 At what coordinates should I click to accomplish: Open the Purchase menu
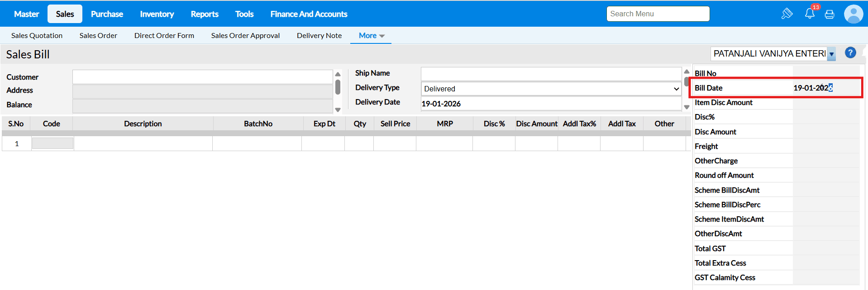(x=107, y=14)
